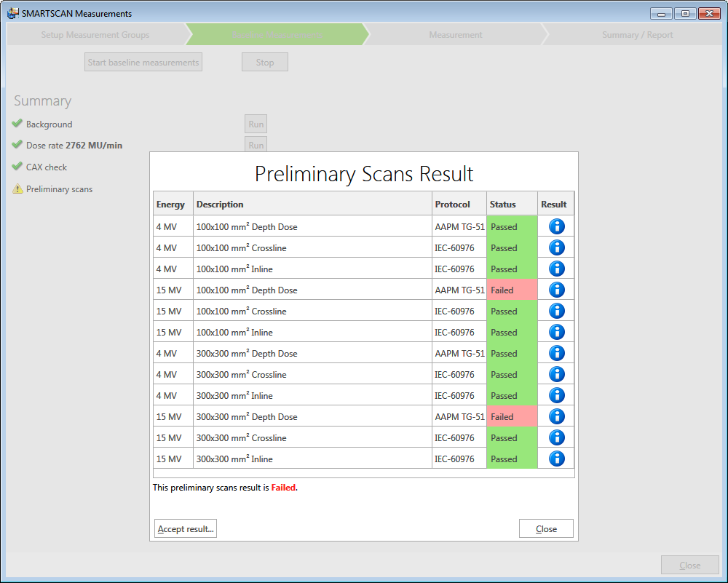Screen dimensions: 728x583
Task: Click the Run button next to Background
Action: [256, 124]
